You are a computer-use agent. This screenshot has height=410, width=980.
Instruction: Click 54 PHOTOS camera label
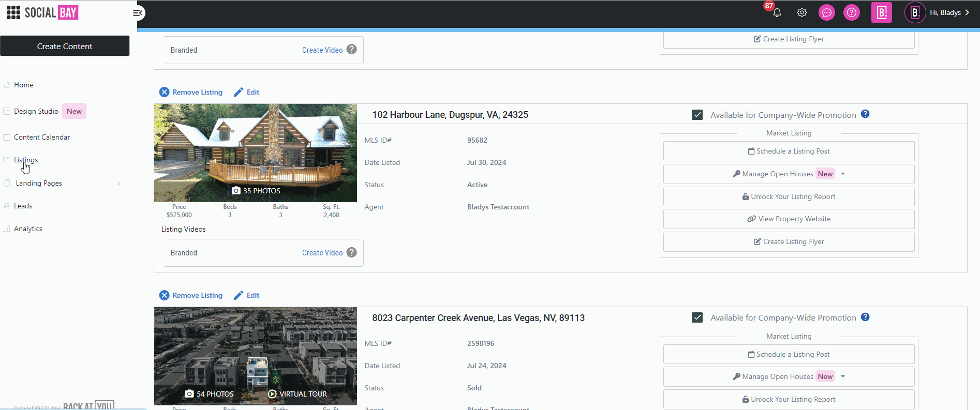tap(210, 394)
